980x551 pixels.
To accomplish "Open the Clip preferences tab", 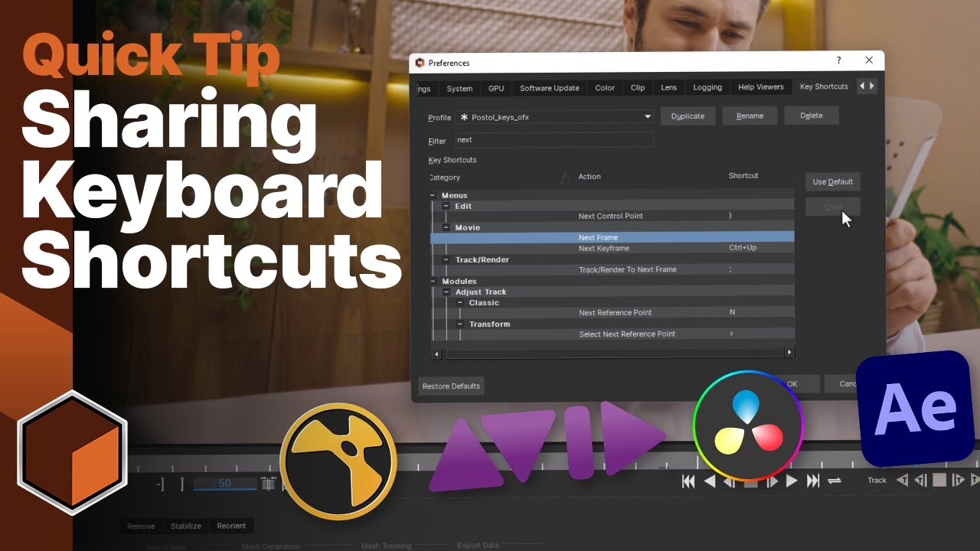I will [638, 88].
